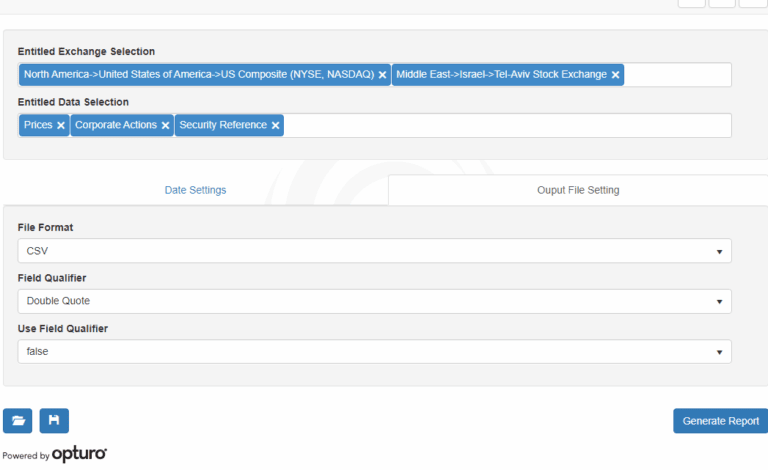
Task: Click the Opturo logo
Action: pos(79,455)
